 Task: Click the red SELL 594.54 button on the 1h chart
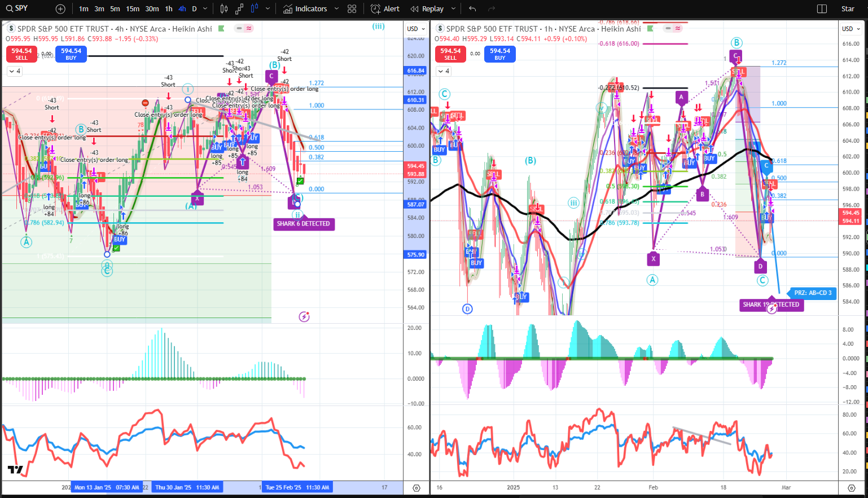click(450, 54)
